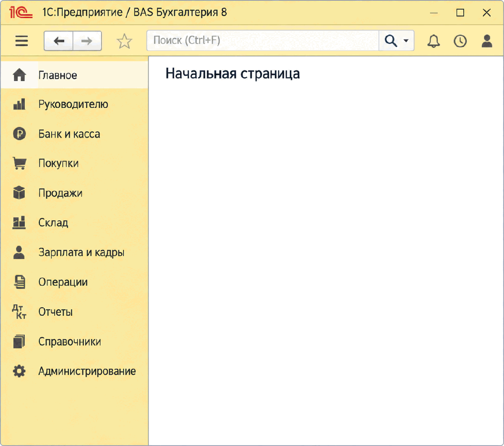Expand the search dropdown arrow
Image resolution: width=504 pixels, height=446 pixels.
coord(406,41)
